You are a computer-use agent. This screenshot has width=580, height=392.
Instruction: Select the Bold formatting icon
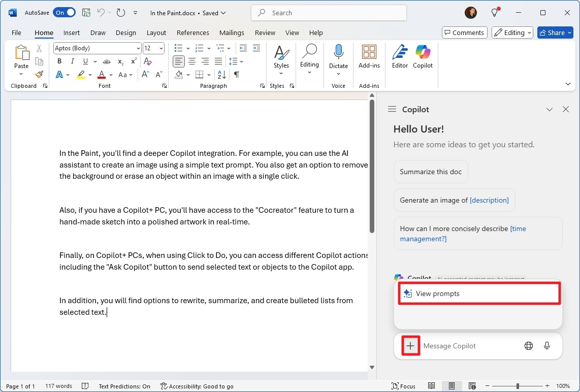click(59, 61)
